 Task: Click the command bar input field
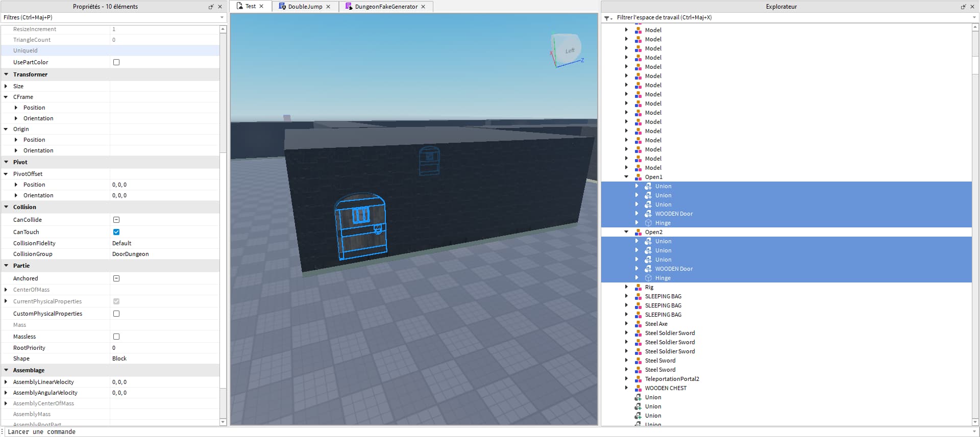click(x=490, y=432)
